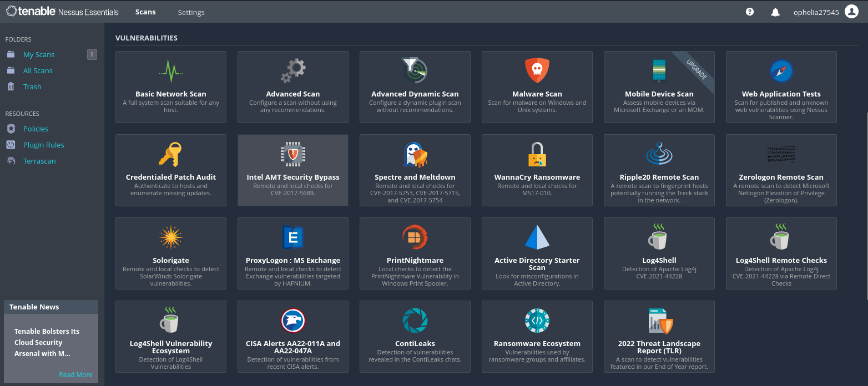Select the Basic Network Scan pulse icon
Viewport: 868px width, 386px height.
pos(171,70)
